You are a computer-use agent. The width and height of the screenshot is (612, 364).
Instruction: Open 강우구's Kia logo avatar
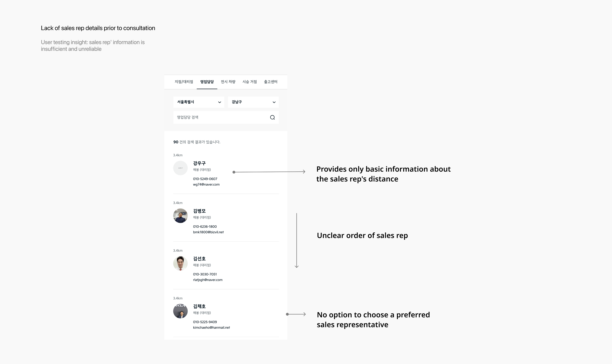(180, 168)
